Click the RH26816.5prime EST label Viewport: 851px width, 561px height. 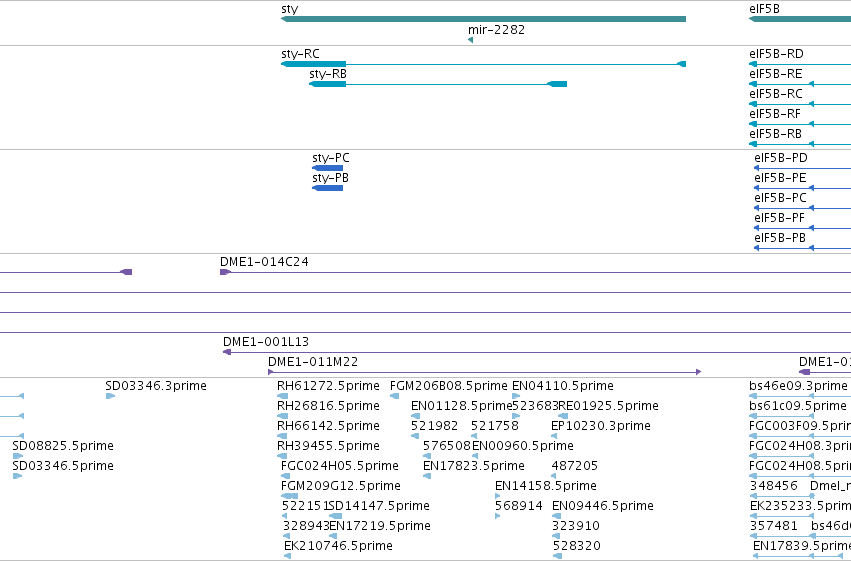click(x=328, y=406)
